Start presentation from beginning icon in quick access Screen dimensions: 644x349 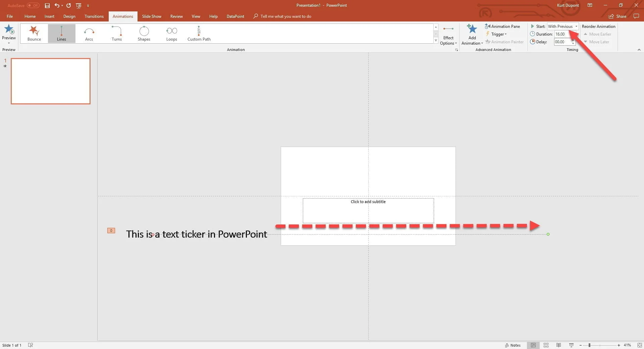[x=79, y=5]
